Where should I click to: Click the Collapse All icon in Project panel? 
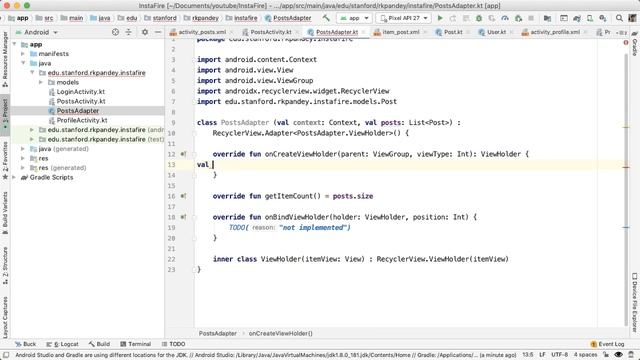[x=129, y=32]
